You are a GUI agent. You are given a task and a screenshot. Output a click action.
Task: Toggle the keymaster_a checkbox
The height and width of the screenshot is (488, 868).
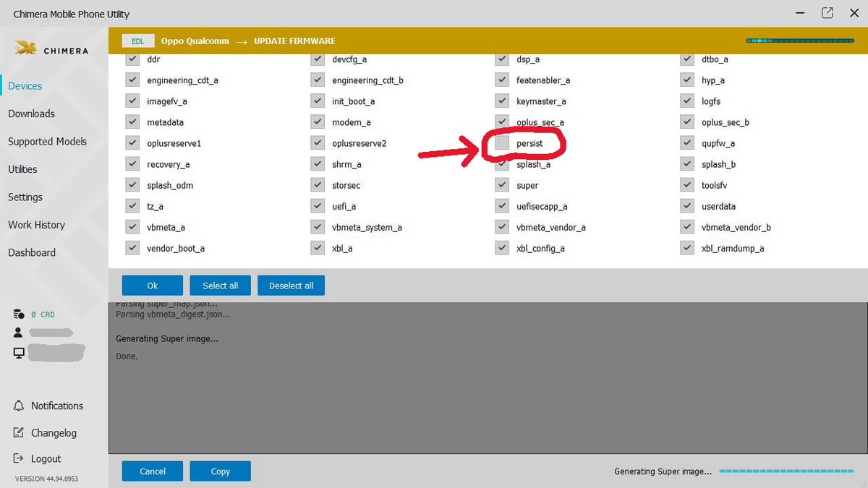point(502,101)
